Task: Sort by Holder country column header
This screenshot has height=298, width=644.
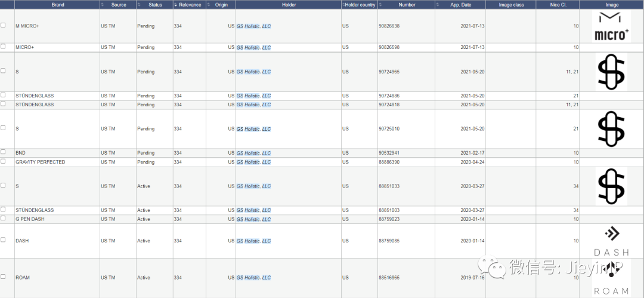Action: click(360, 5)
